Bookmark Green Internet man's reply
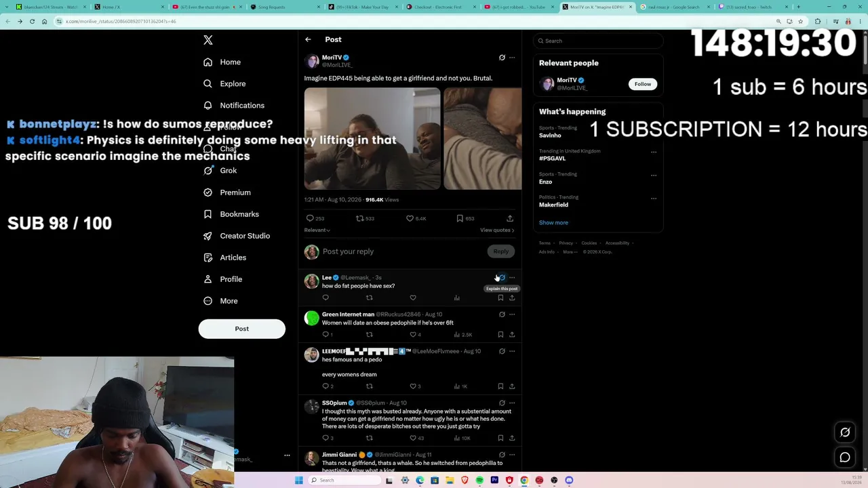 500,334
